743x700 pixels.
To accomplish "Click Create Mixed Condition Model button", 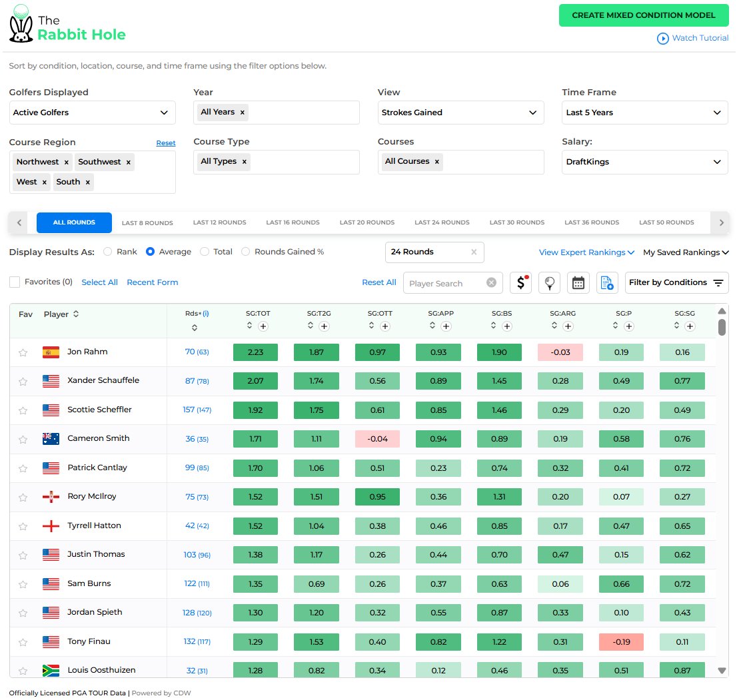I will click(x=644, y=15).
